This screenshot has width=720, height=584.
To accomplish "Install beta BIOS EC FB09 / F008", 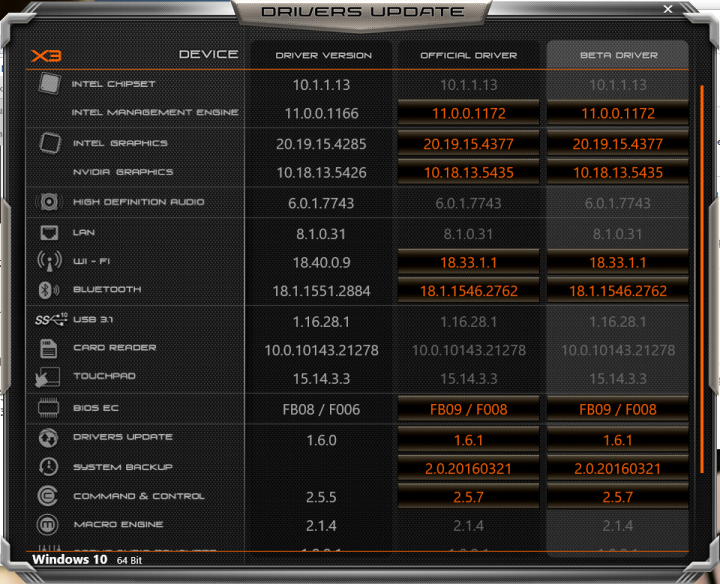I will (x=618, y=409).
